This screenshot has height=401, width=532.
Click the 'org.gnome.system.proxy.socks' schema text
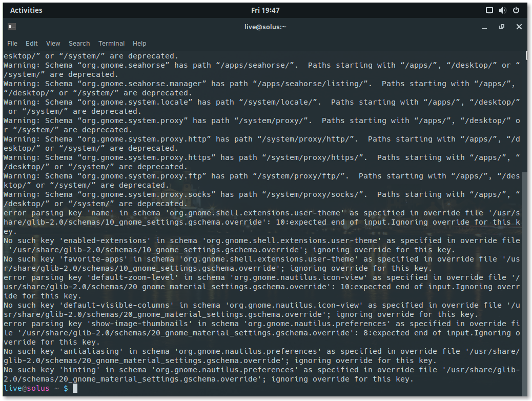[147, 194]
